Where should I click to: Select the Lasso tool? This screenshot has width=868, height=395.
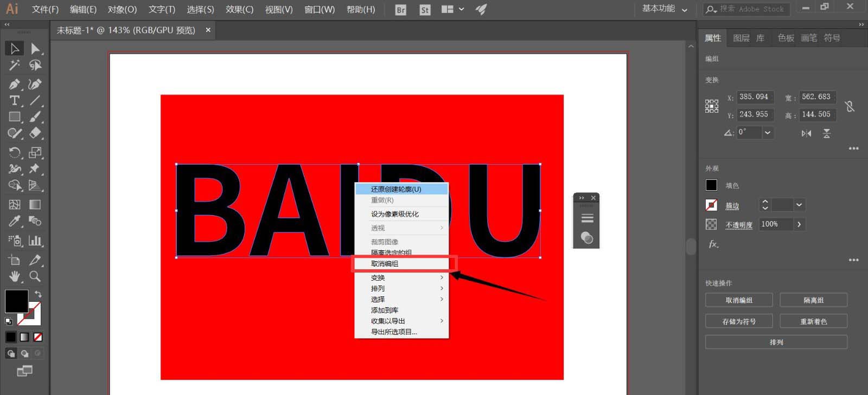click(35, 65)
